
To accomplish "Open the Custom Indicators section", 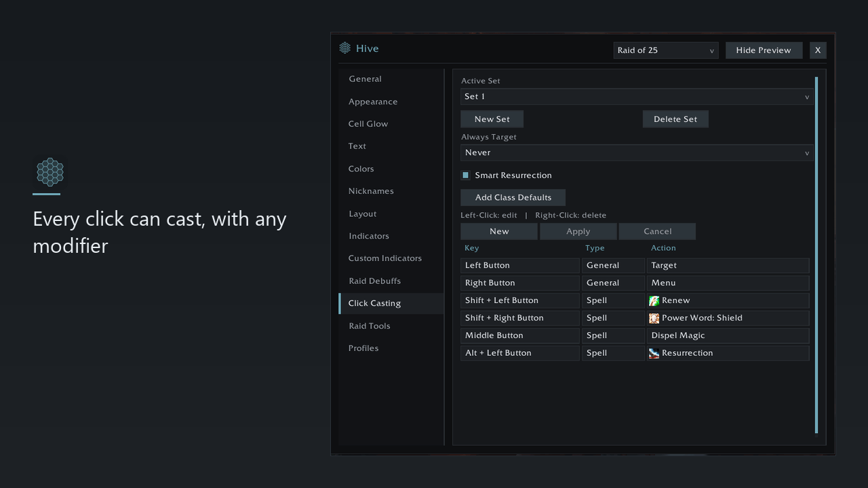I will pos(385,259).
